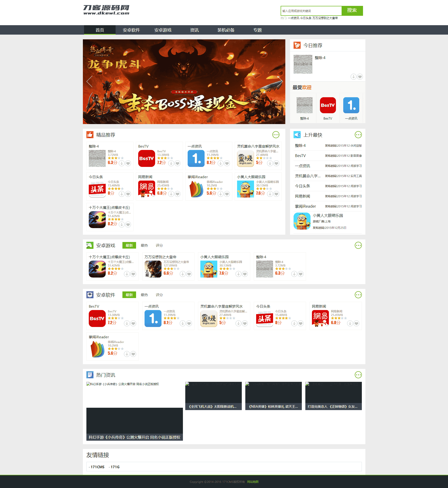Click download icon for 整除·4 in 今日推荐
This screenshot has height=488, width=448.
pyautogui.click(x=353, y=77)
